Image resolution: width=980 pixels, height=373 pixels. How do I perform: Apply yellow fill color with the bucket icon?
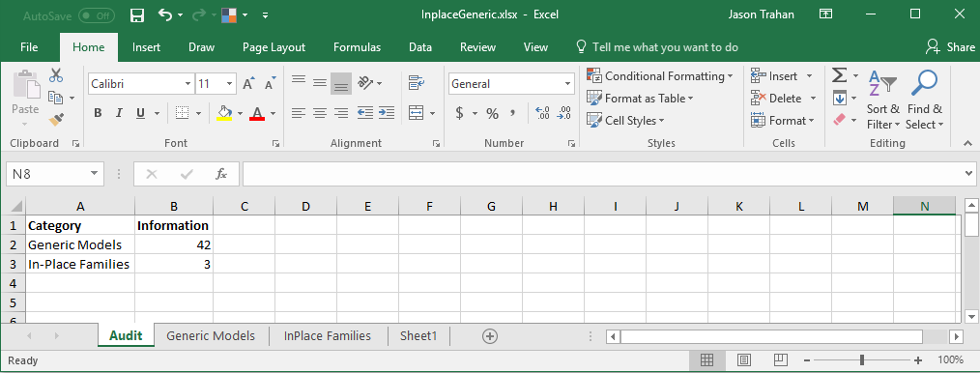(x=224, y=113)
